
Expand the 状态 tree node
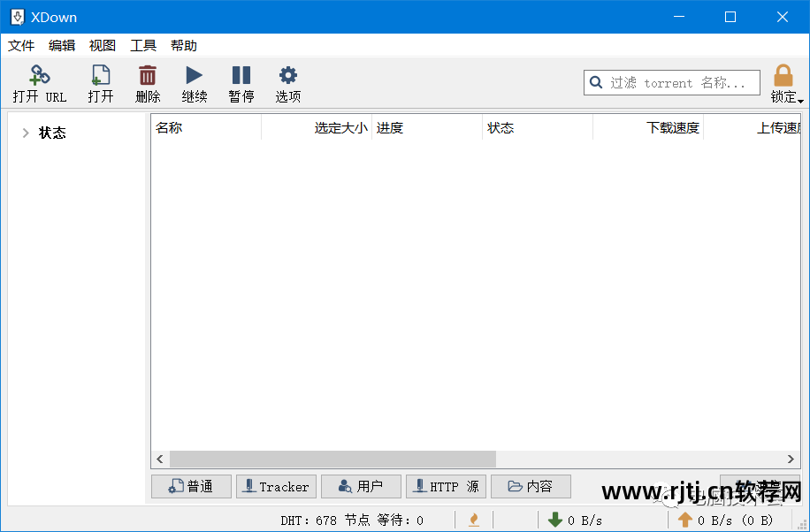pos(26,133)
